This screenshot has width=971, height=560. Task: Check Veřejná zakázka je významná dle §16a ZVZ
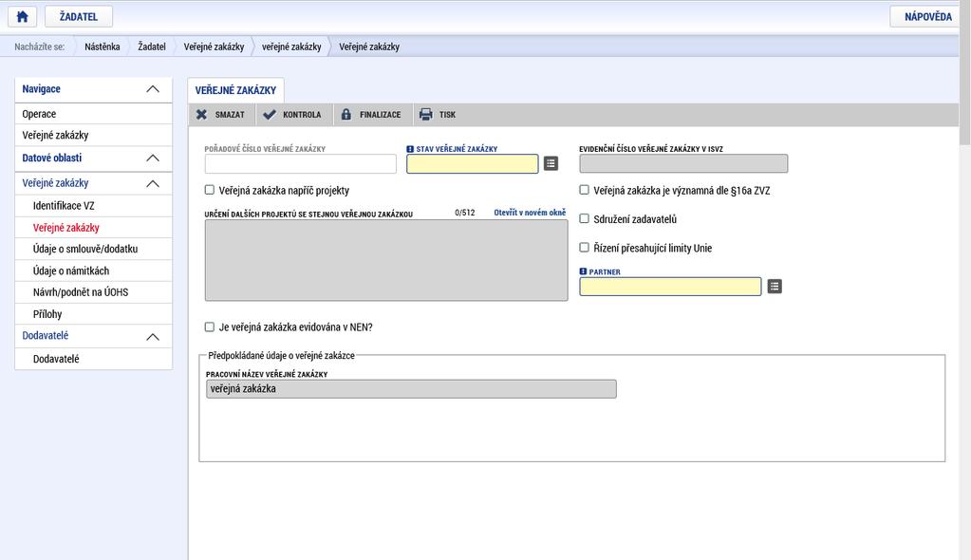[x=584, y=190]
